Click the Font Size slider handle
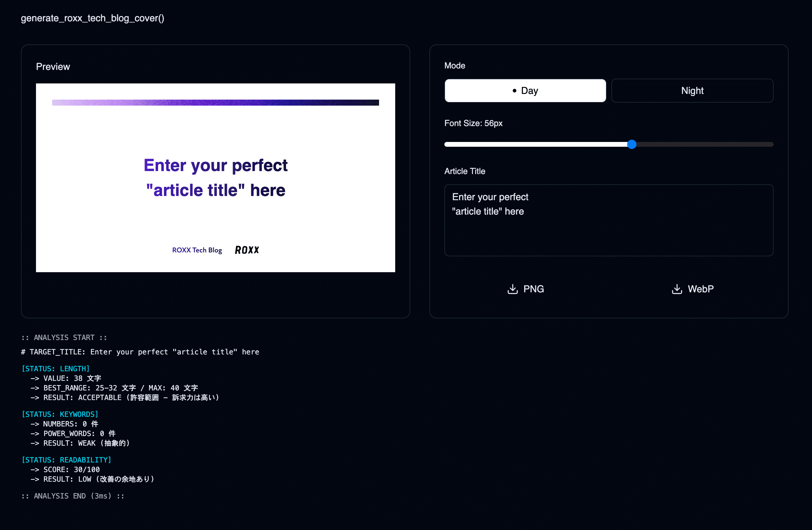This screenshot has height=530, width=812. tap(631, 144)
